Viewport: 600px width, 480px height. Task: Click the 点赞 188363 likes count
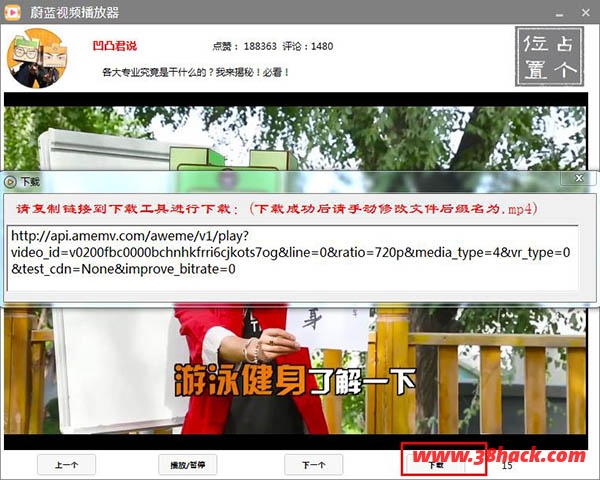tap(245, 46)
